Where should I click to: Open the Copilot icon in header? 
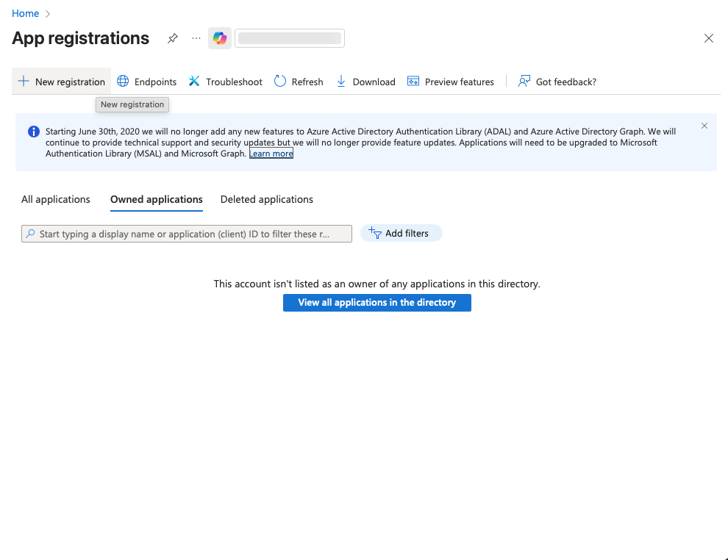220,38
